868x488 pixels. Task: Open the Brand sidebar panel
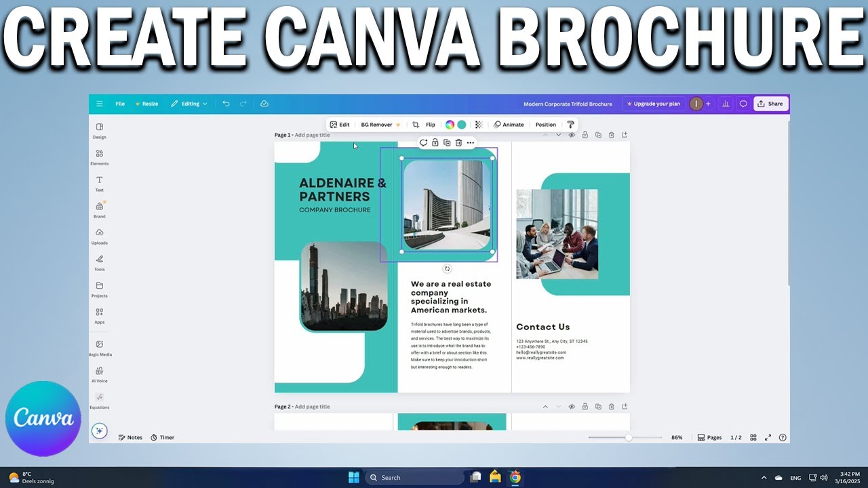pos(100,210)
